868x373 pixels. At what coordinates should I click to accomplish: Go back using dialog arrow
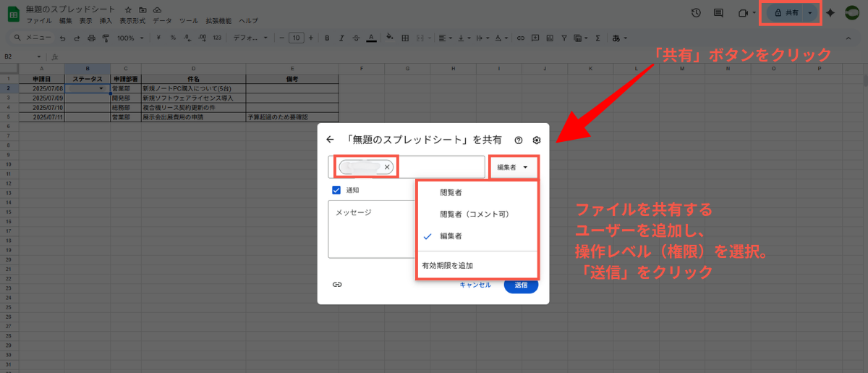coord(331,140)
